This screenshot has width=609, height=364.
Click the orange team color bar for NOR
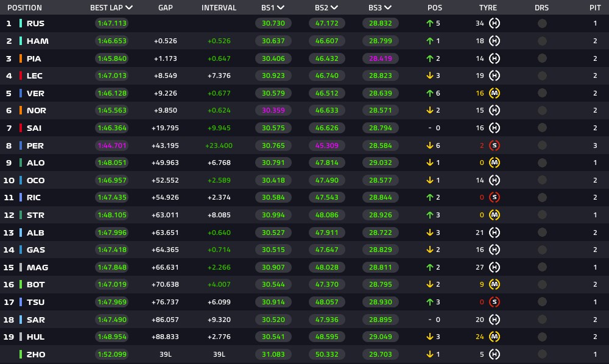tap(21, 111)
